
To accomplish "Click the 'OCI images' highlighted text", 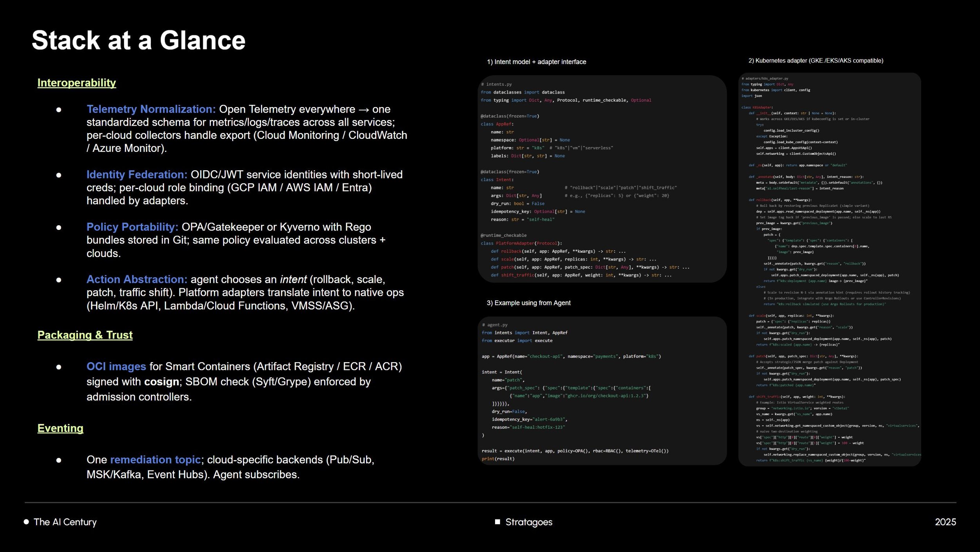I will 116,366.
